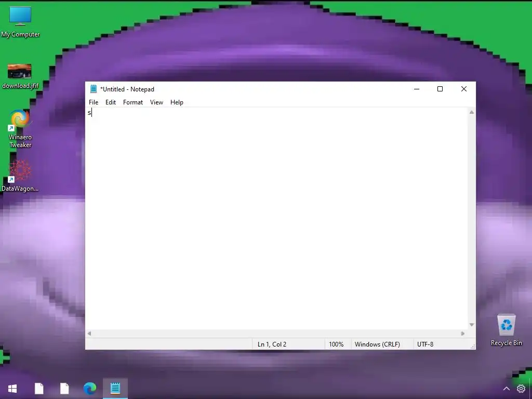Select Winaero Tweaker desktop shortcut
The width and height of the screenshot is (532, 399).
[20, 129]
